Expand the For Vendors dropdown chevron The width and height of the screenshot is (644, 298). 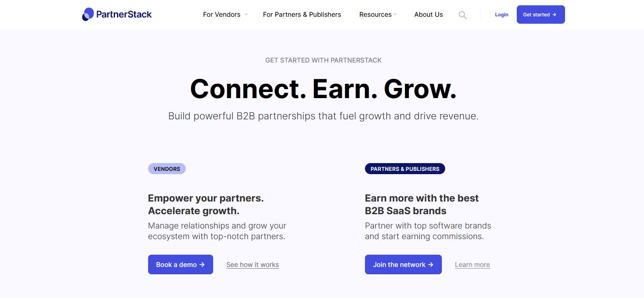pos(246,15)
